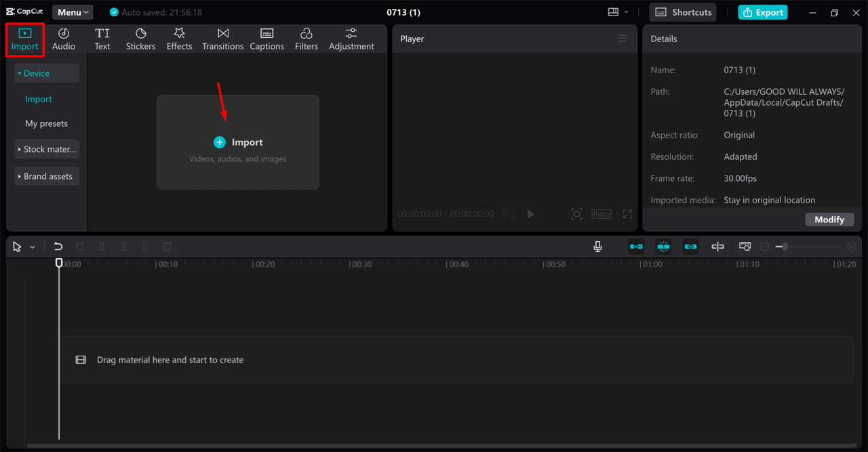Click the Modify button
The image size is (868, 452).
tap(829, 220)
